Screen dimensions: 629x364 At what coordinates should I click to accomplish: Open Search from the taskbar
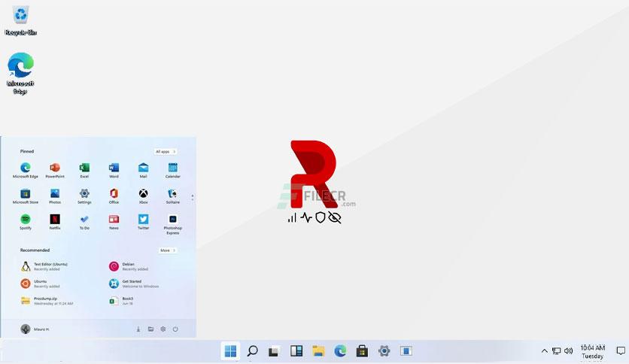click(252, 351)
